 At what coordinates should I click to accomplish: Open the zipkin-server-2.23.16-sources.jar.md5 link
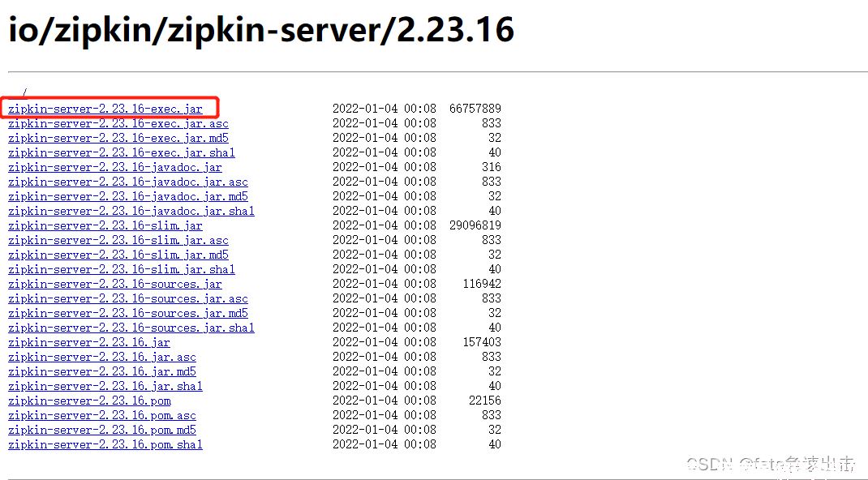click(128, 313)
